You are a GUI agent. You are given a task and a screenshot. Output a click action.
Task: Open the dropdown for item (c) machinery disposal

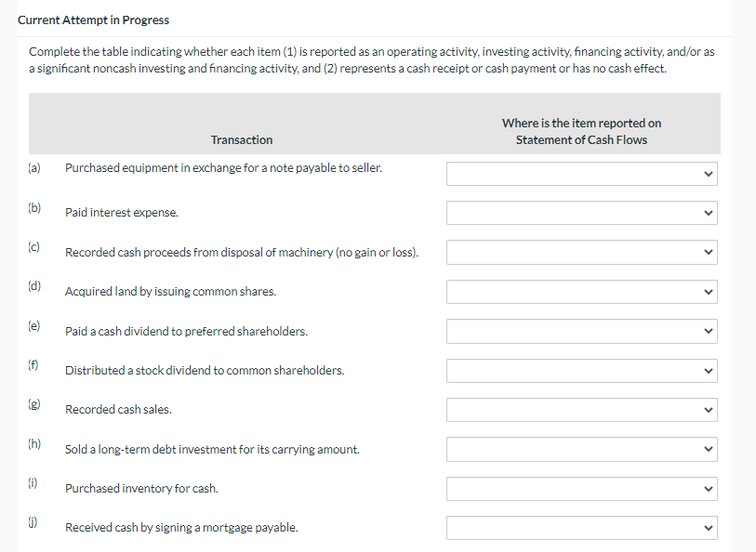[x=581, y=252]
